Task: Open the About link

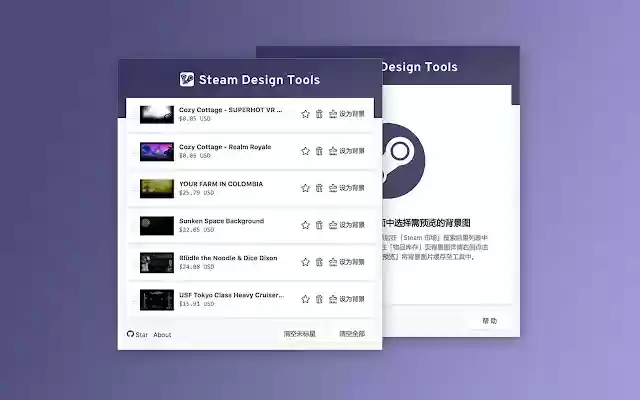Action: click(162, 335)
